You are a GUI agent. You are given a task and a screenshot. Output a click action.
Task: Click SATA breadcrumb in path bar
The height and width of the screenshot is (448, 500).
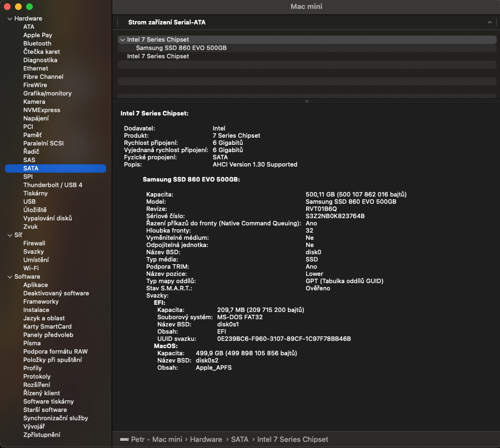coord(239,440)
